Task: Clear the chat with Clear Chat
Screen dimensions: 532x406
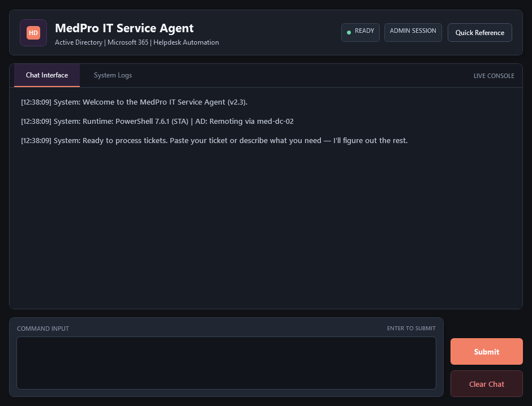Action: pos(486,384)
